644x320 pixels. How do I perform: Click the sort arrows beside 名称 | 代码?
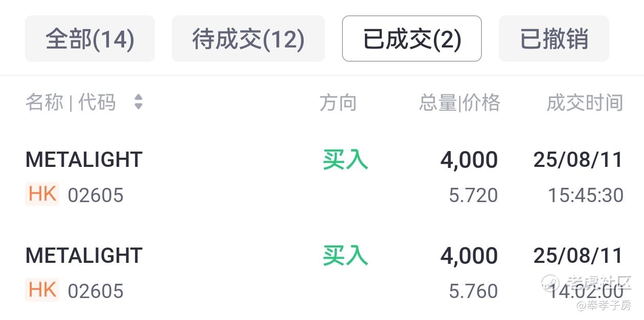138,102
